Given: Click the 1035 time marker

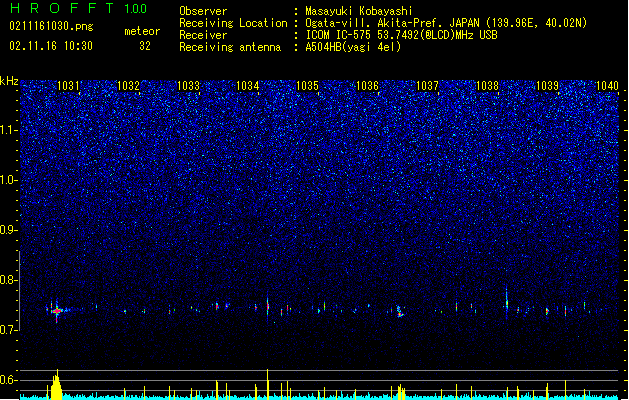Looking at the screenshot, I should [308, 85].
